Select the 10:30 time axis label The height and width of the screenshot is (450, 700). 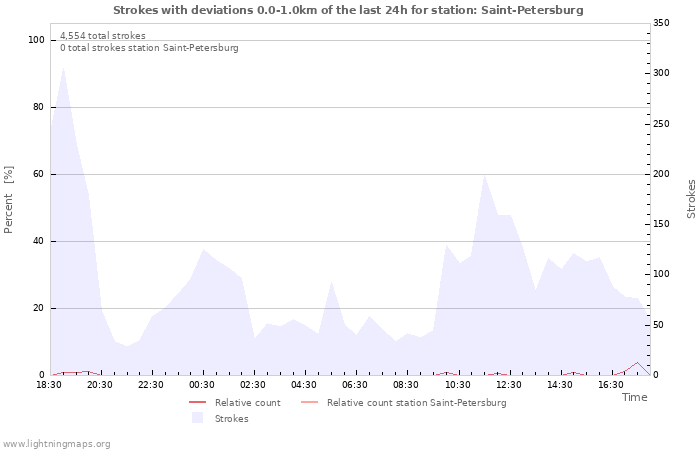pyautogui.click(x=457, y=384)
